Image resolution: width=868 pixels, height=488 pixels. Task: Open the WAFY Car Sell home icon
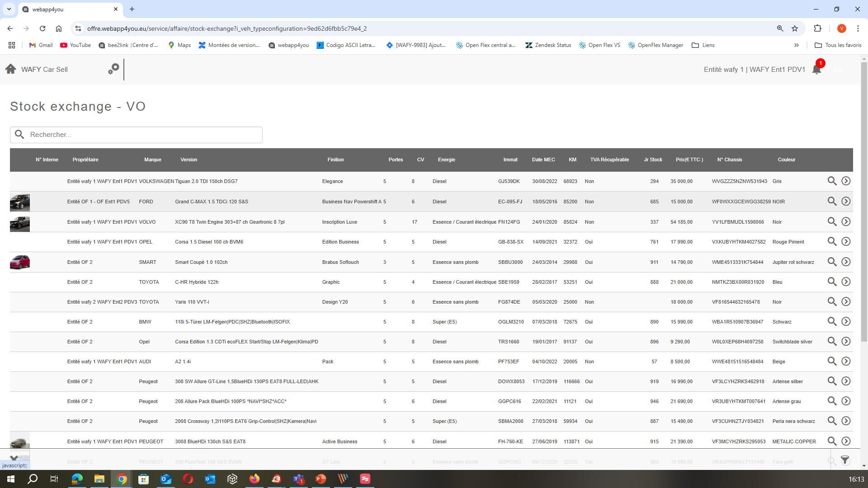tap(10, 69)
